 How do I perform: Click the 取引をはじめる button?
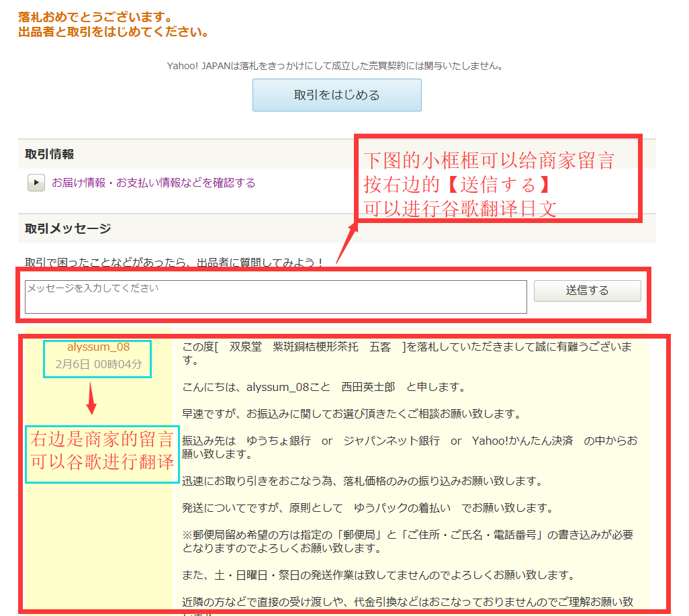[x=336, y=95]
